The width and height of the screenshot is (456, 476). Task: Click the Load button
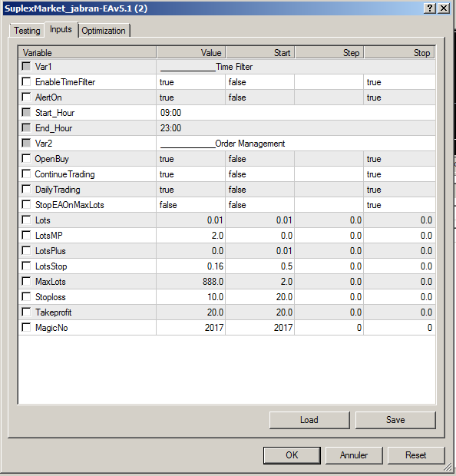point(309,420)
